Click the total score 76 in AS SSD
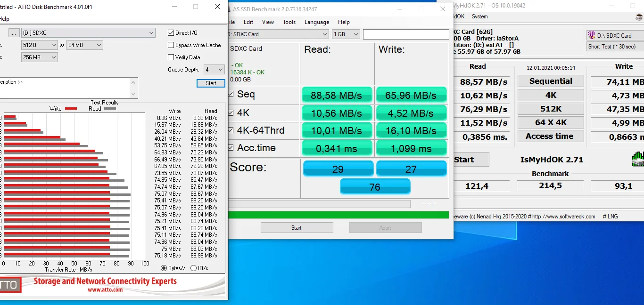 (x=375, y=187)
